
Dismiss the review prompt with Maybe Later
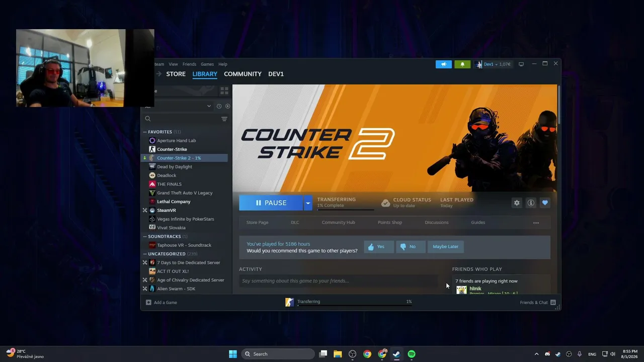point(446,247)
